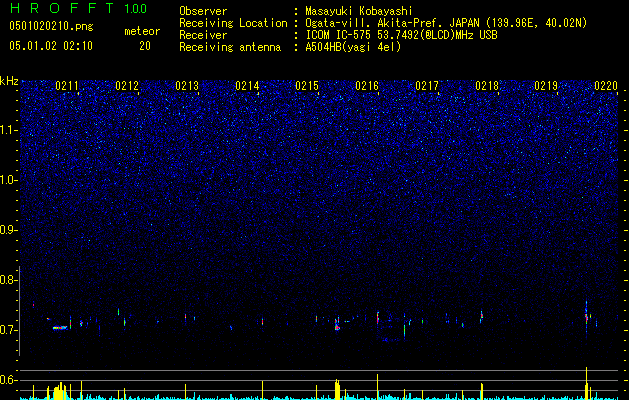Select the observer name Masayuki Kobayashi

pyautogui.click(x=359, y=11)
